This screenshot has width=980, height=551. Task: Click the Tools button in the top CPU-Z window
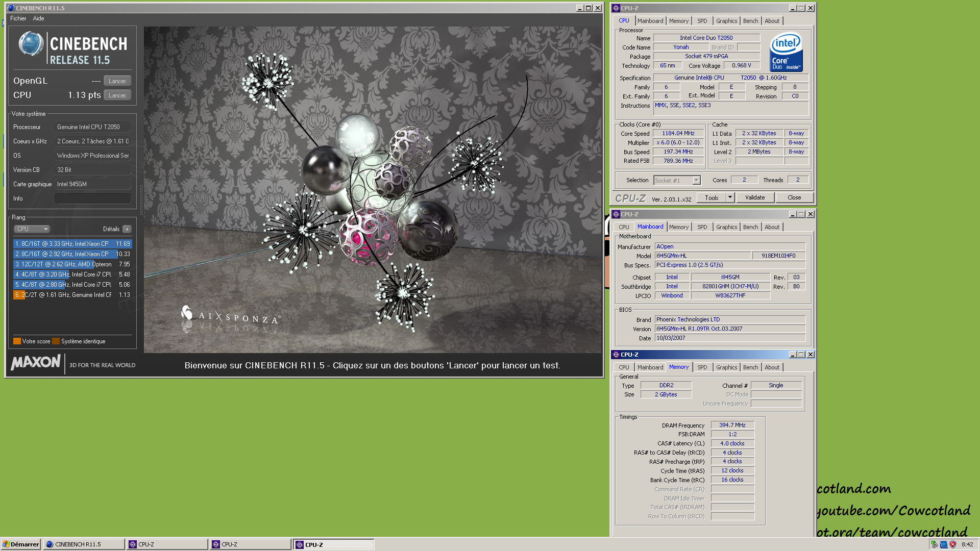(712, 198)
